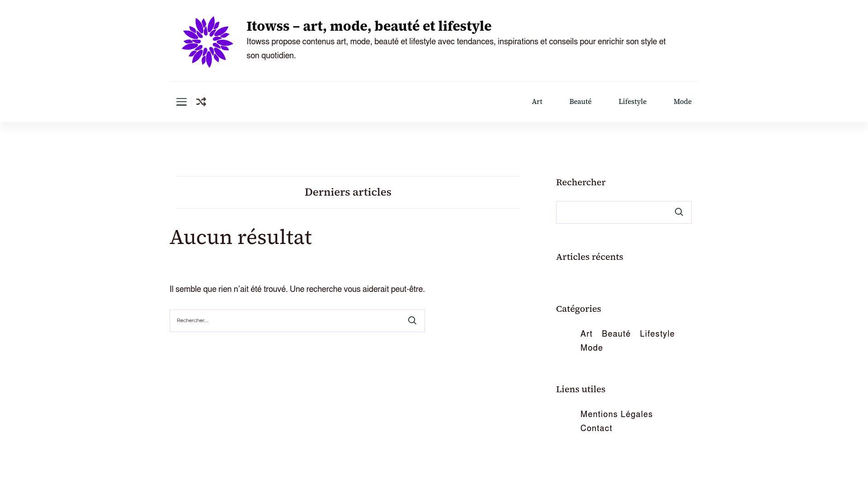Click the shuffle random post icon

[x=201, y=102]
